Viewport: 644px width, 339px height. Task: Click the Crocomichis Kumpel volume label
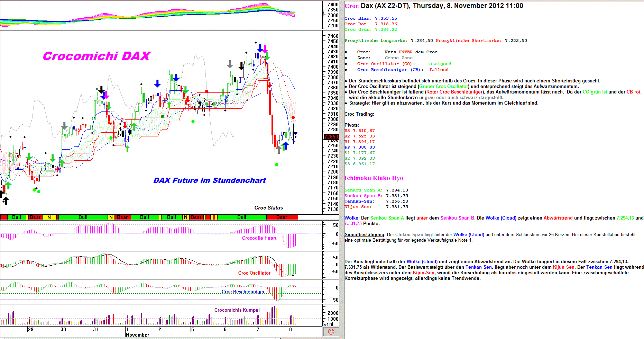(x=237, y=310)
